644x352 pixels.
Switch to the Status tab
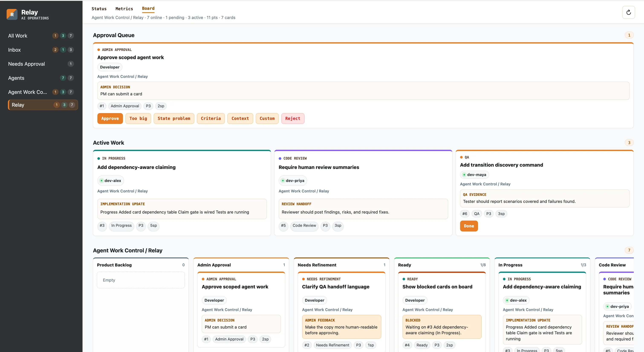(x=99, y=9)
